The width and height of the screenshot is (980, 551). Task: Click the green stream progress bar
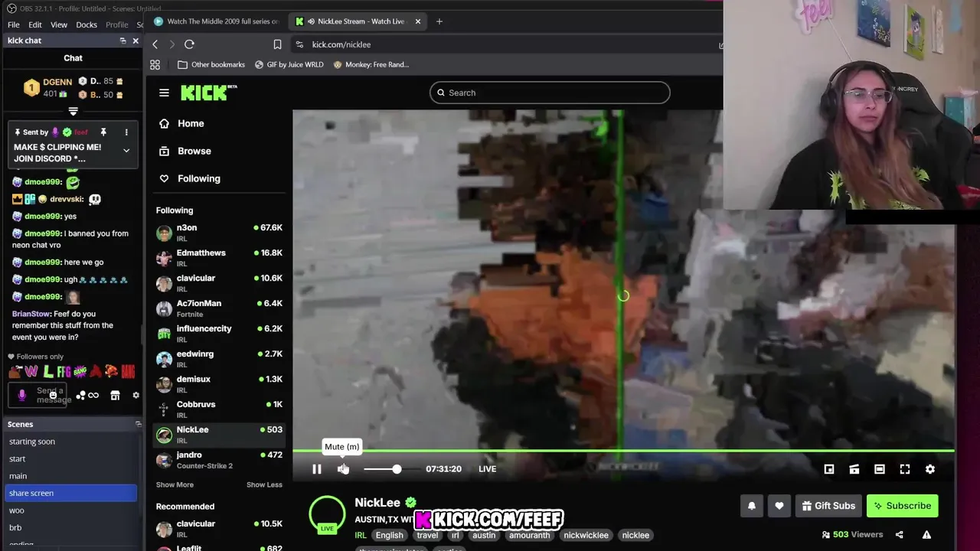(623, 451)
